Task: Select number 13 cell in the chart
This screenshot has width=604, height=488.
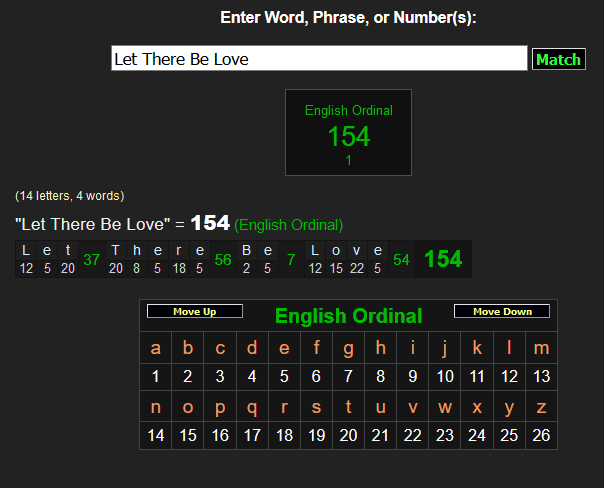Action: [541, 377]
